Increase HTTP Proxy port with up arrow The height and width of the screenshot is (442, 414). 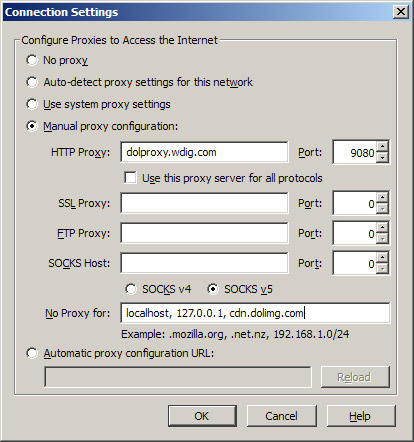pos(382,147)
